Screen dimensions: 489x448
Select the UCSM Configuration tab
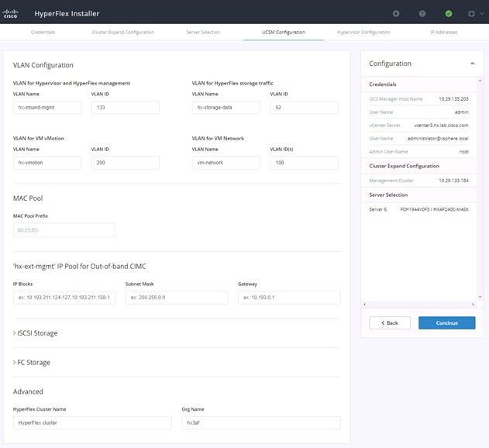[x=284, y=32]
